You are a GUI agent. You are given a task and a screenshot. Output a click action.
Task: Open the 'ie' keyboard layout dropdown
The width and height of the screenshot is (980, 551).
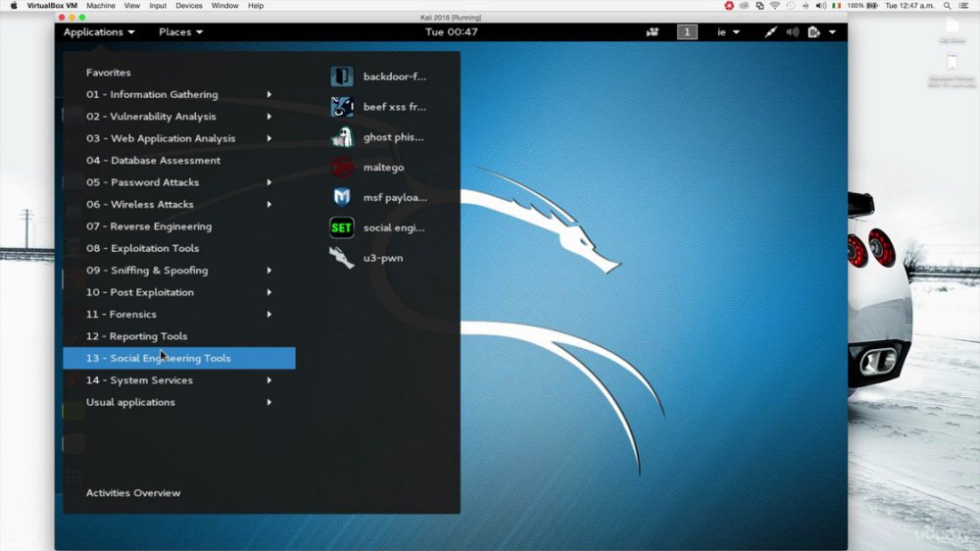pos(728,32)
